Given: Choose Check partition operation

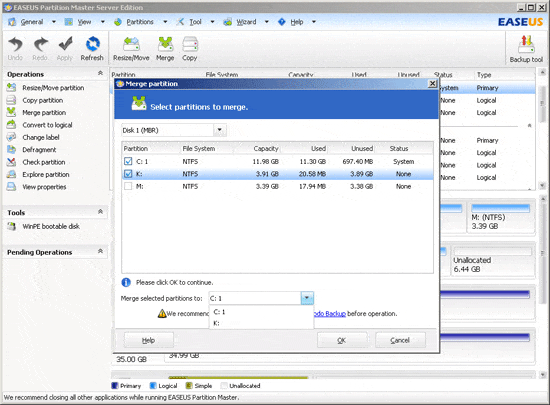Looking at the screenshot, I should coord(43,162).
